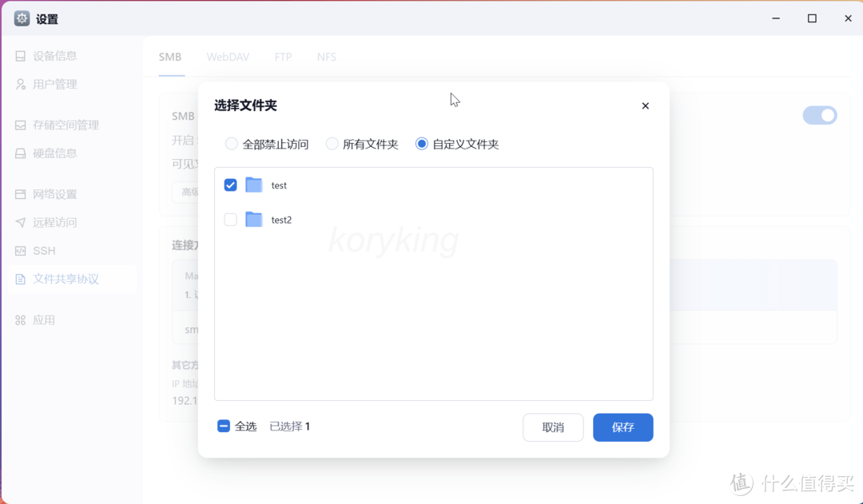Select the 远程访问 remote access icon
The image size is (863, 504).
pos(18,222)
